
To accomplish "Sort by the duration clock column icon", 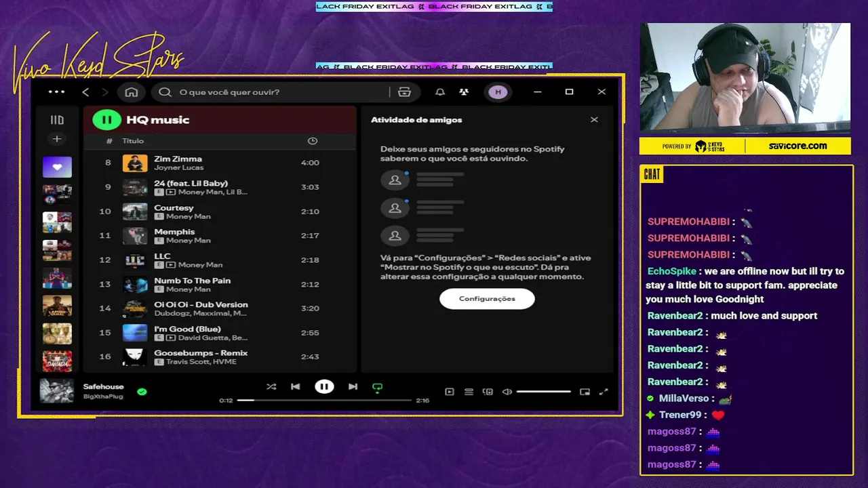I will coord(313,141).
